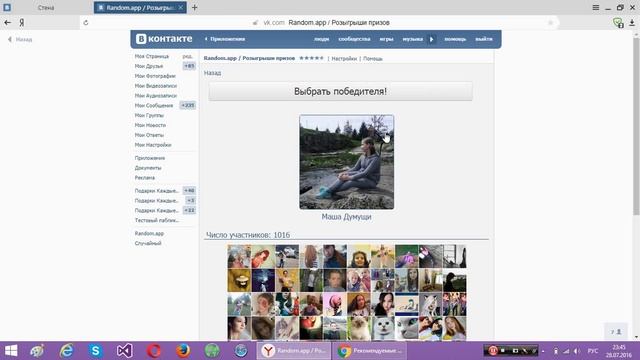640x360 pixels.
Task: Click the browser back arrow
Action: pos(7,22)
